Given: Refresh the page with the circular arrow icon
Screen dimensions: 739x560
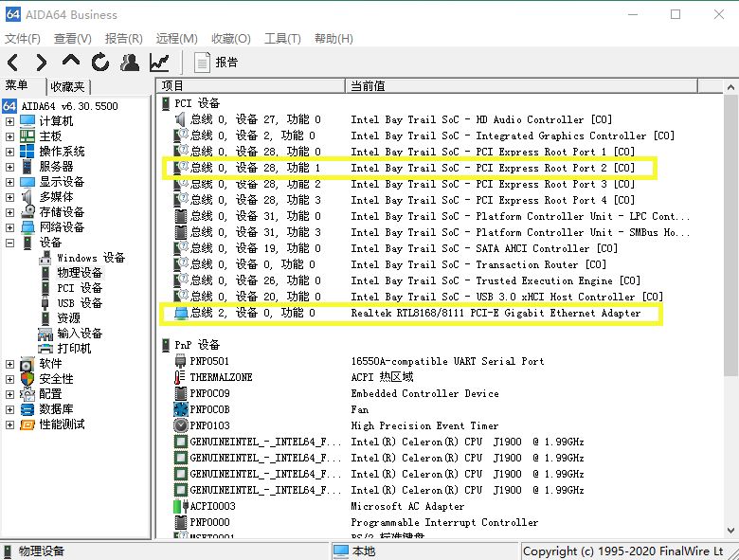Looking at the screenshot, I should point(99,63).
